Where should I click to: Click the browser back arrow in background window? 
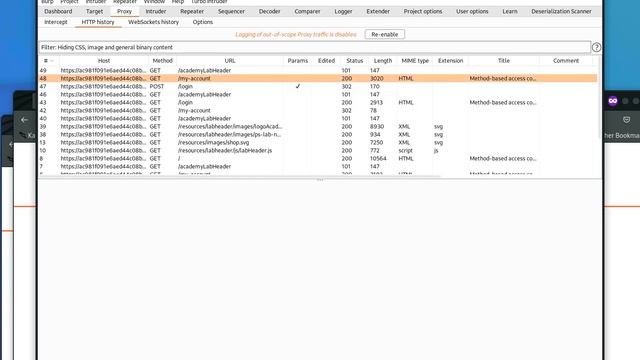[24, 120]
